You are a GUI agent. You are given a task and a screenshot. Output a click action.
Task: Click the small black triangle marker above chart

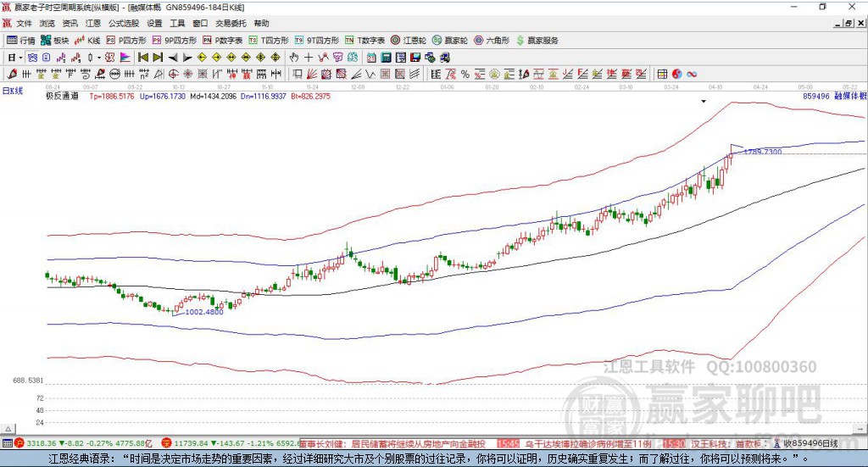(704, 101)
